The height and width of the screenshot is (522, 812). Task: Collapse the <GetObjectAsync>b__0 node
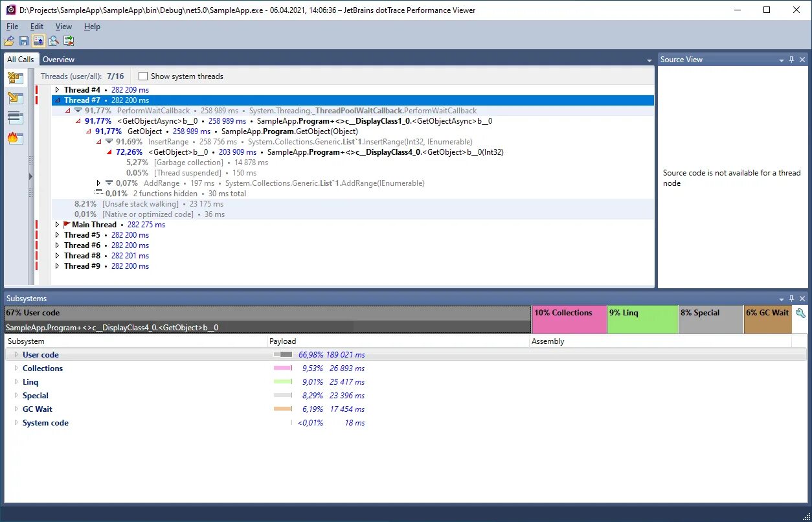click(x=78, y=121)
